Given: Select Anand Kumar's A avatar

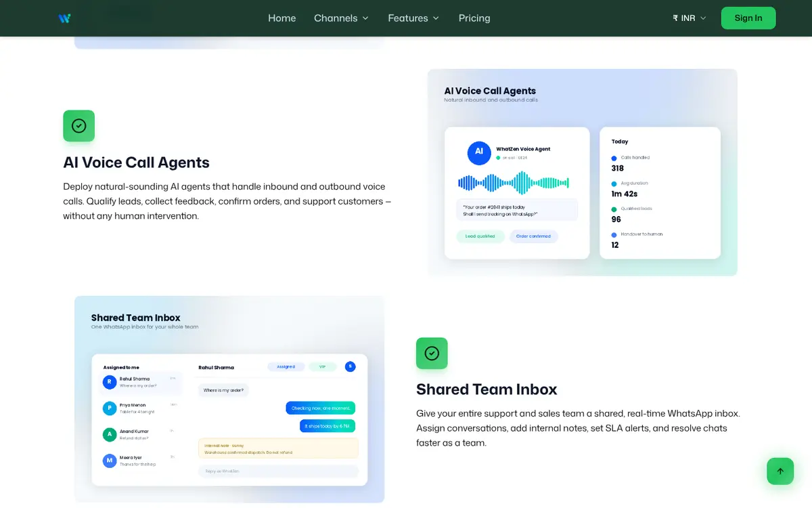Looking at the screenshot, I should [109, 434].
